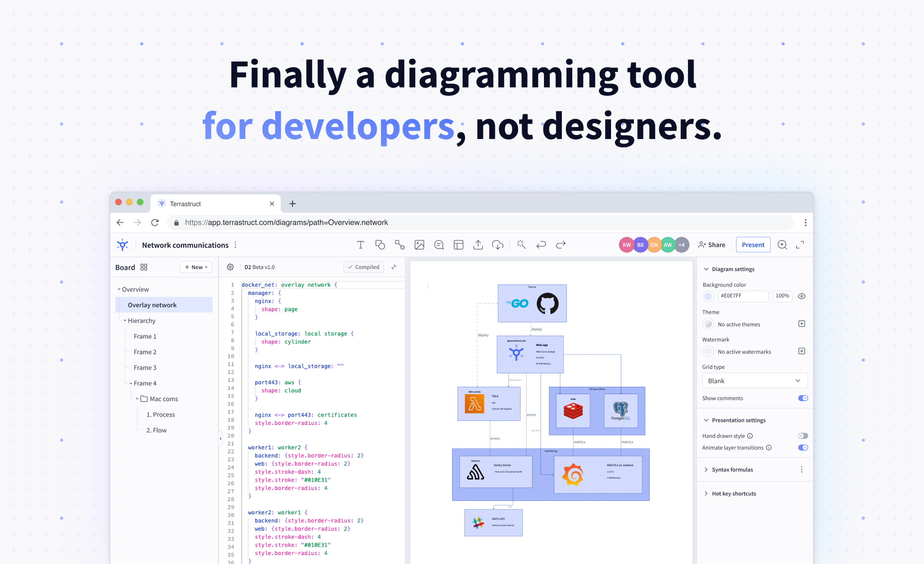924x564 pixels.
Task: Click the export upload icon
Action: (478, 245)
